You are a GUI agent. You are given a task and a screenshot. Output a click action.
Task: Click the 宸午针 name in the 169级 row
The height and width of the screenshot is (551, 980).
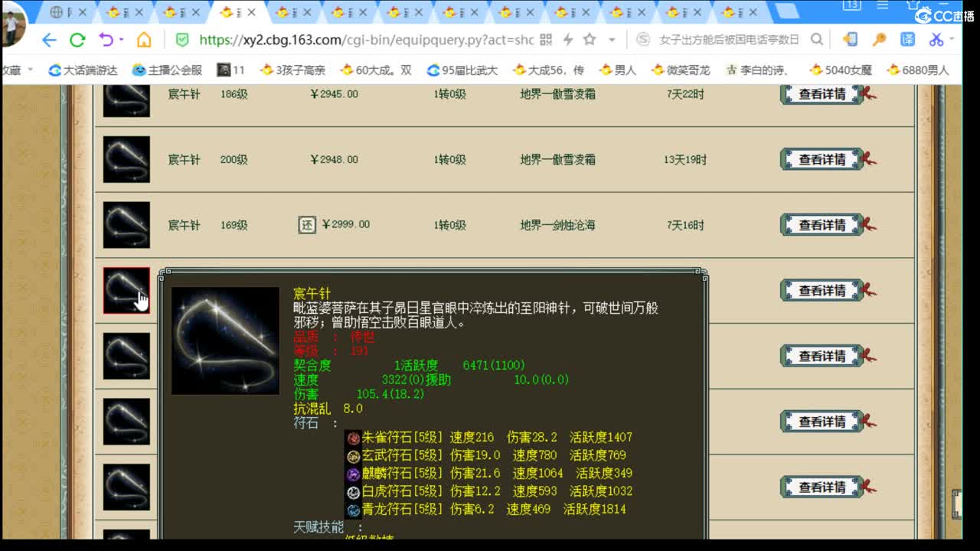point(184,225)
